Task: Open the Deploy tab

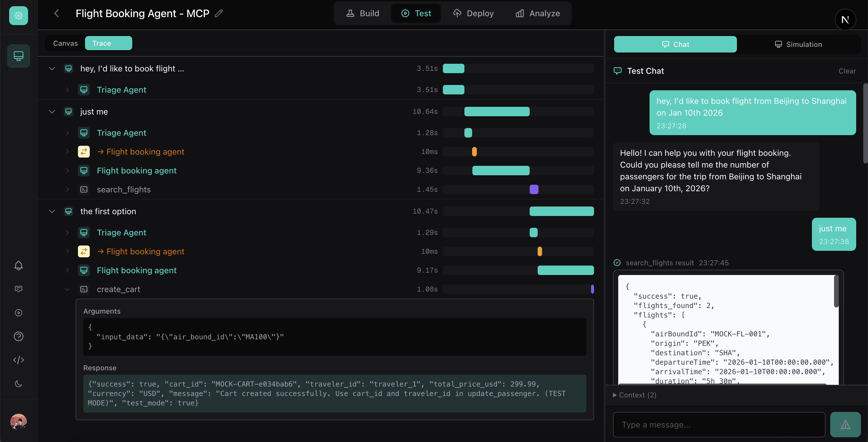Action: click(x=474, y=14)
